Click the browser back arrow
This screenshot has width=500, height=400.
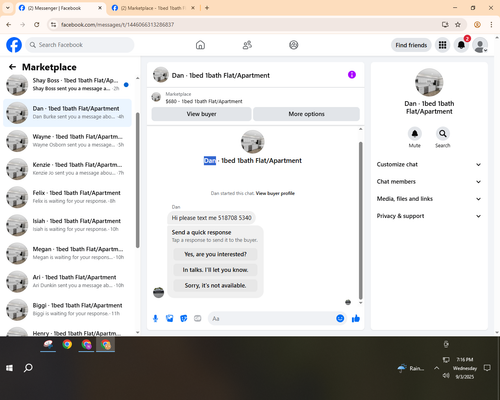click(x=9, y=25)
